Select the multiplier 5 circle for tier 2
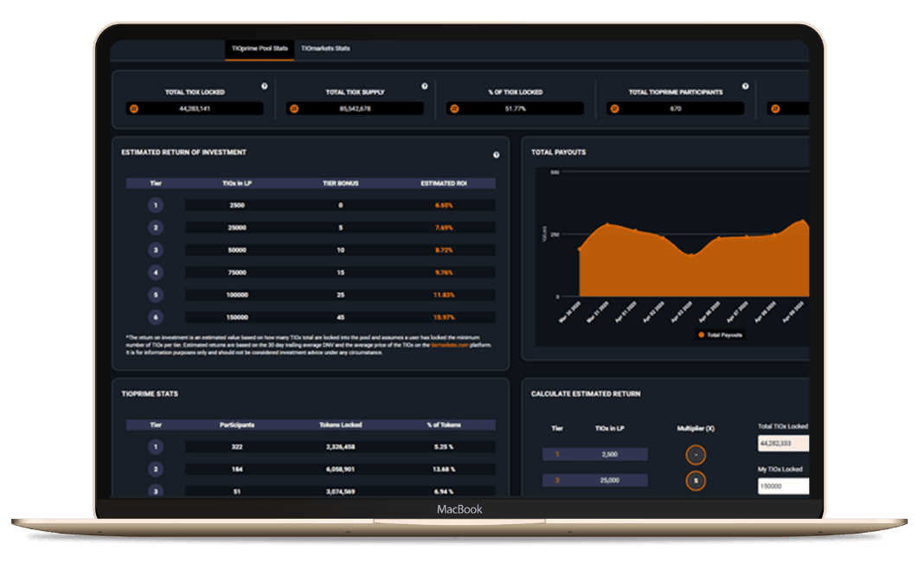This screenshot has width=924, height=563. pyautogui.click(x=695, y=481)
